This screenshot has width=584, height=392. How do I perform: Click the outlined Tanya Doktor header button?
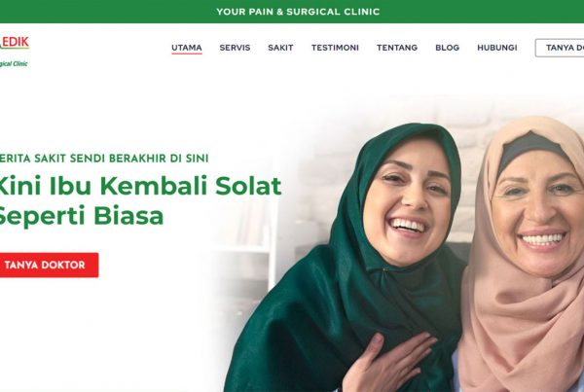[x=560, y=48]
